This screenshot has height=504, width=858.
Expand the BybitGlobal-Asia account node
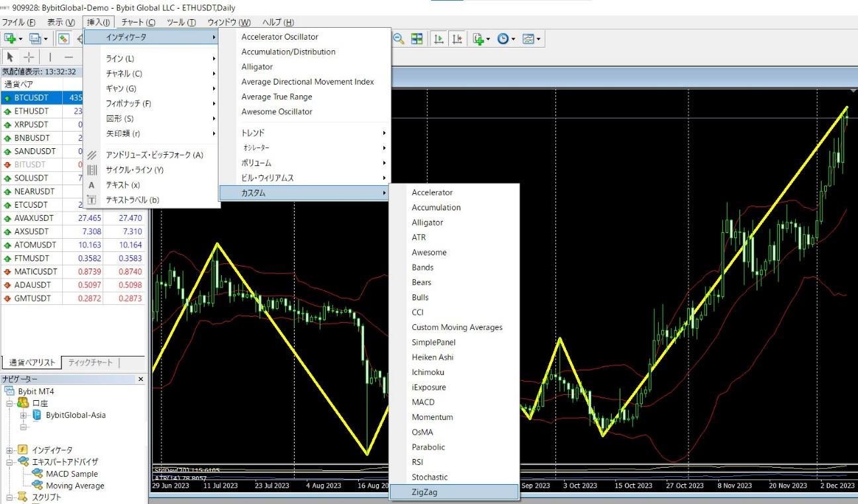[24, 415]
